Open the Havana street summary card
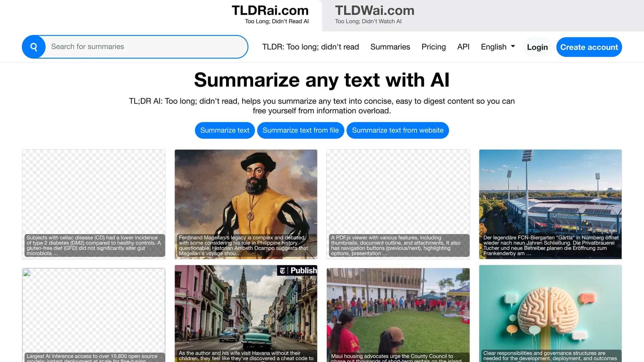Viewport: 644px width, 362px height. click(246, 314)
